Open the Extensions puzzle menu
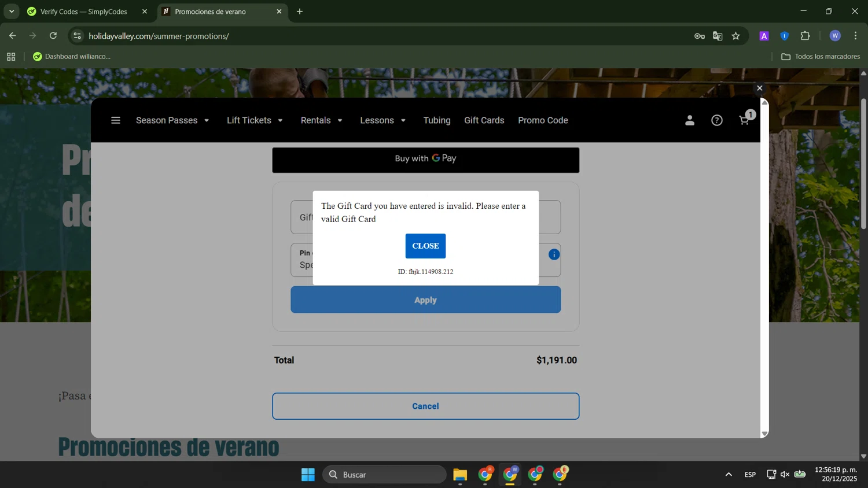This screenshot has height=488, width=868. tap(806, 36)
